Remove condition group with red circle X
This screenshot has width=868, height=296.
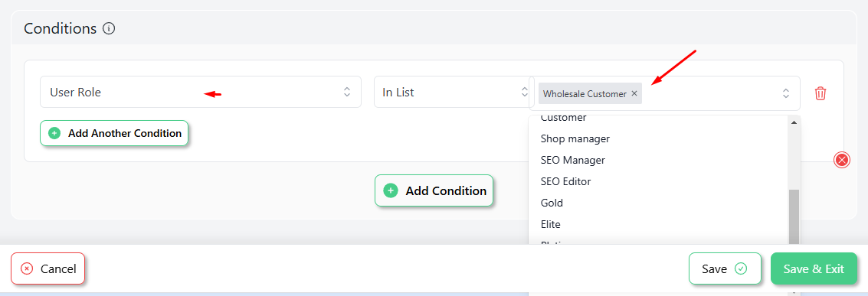[841, 160]
